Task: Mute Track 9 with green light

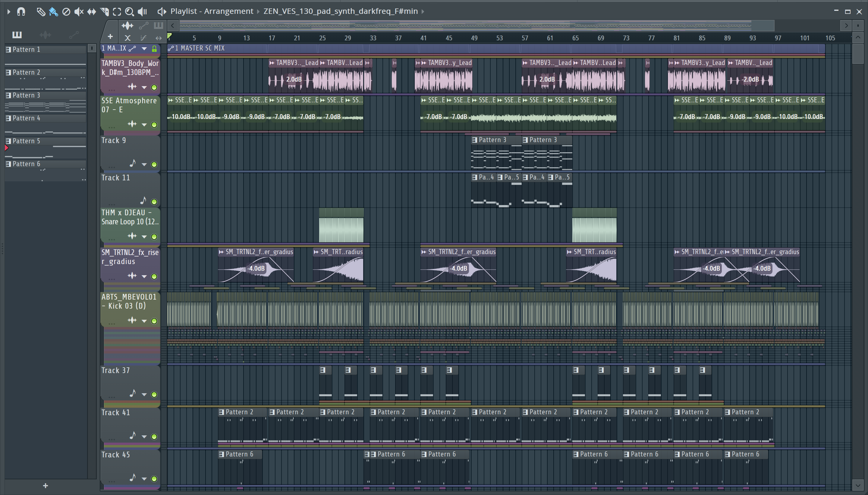Action: 154,164
